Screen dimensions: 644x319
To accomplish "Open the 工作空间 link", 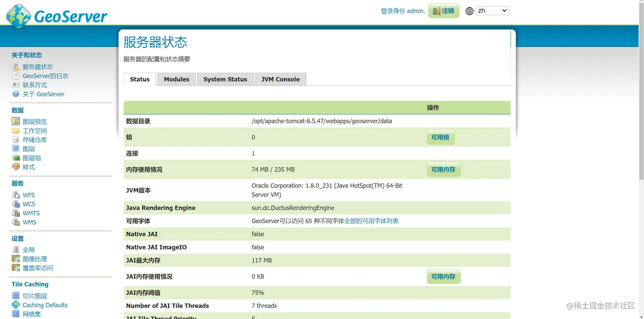I will tap(35, 130).
